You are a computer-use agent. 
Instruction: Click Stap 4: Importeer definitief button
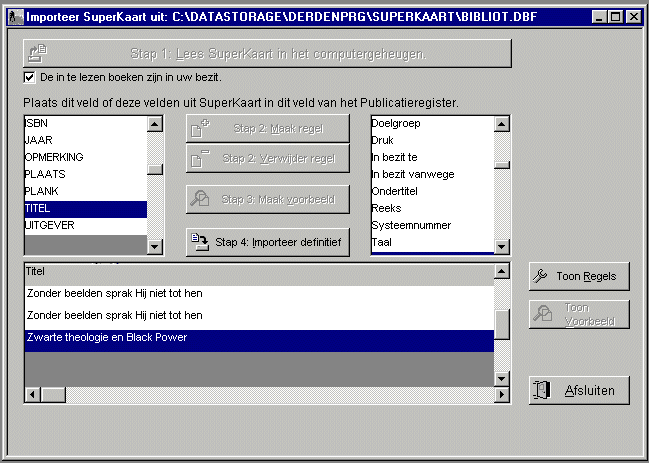click(268, 242)
